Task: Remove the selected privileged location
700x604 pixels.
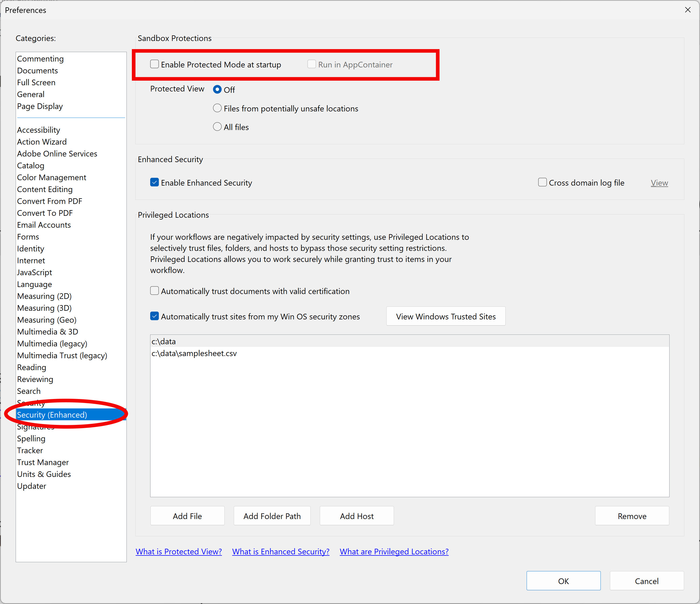Action: 632,516
